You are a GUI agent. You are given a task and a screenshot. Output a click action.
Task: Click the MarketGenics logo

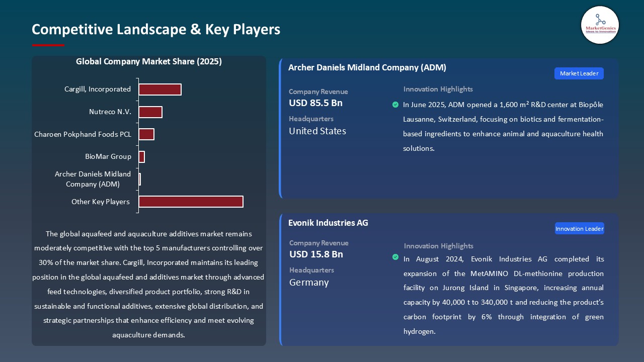coord(600,25)
